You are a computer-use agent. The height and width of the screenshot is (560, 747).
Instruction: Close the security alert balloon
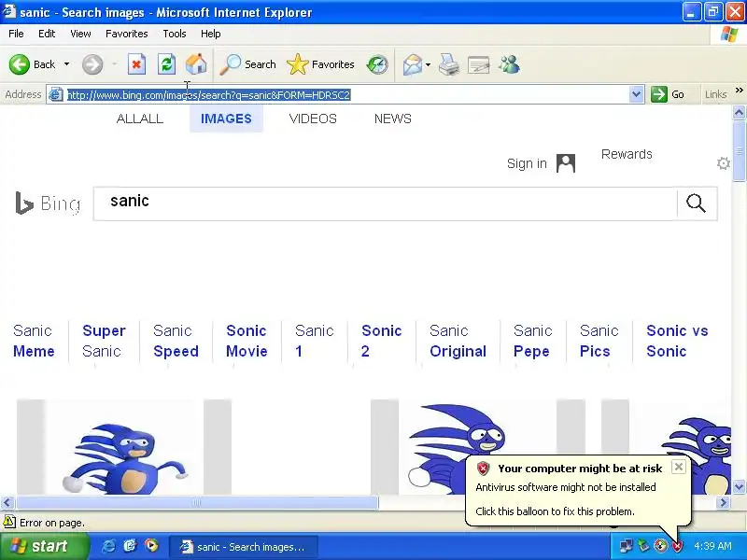point(679,467)
